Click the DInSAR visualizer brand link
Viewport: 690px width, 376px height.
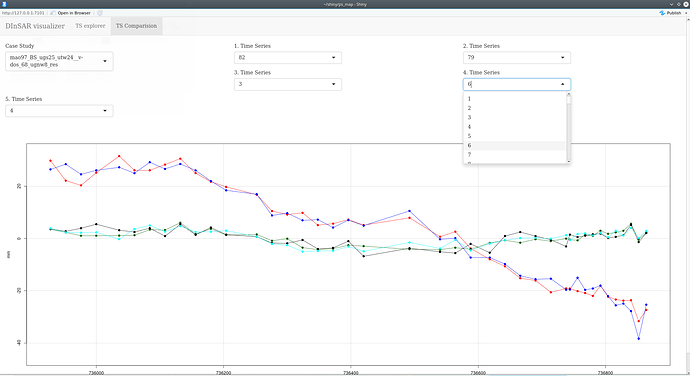click(35, 26)
